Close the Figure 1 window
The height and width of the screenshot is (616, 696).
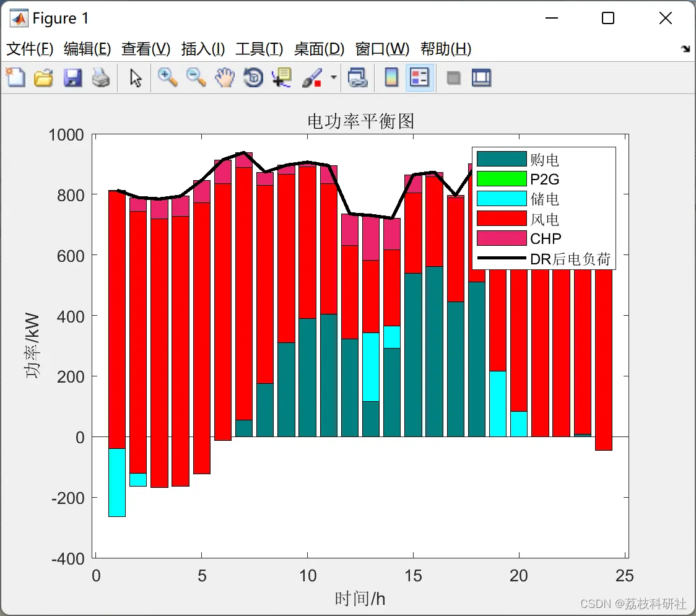click(666, 18)
